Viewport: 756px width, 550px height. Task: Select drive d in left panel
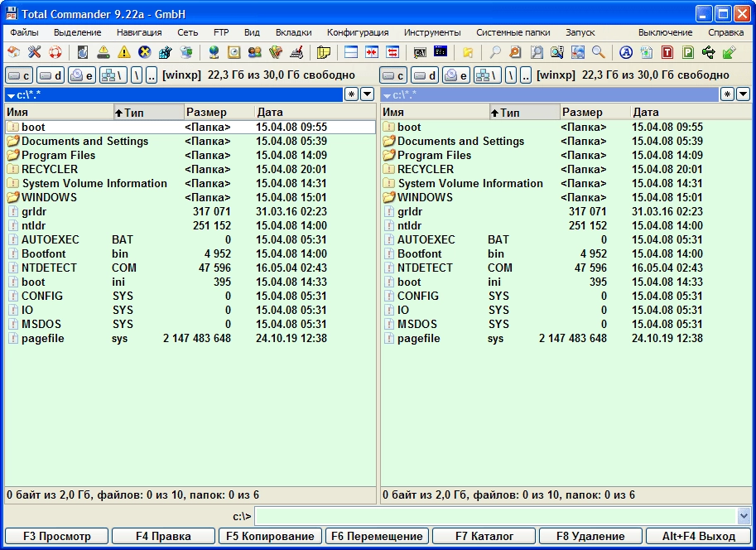51,75
